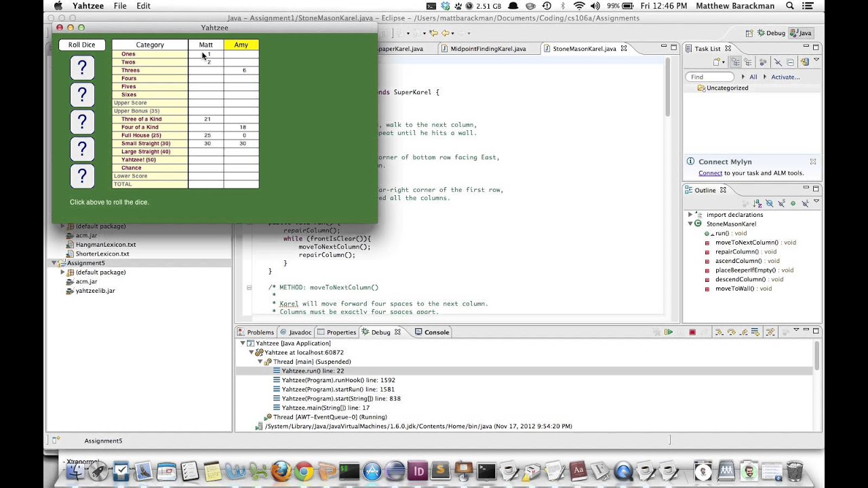Switch to the Debug perspective
This screenshot has width=868, height=488.
point(770,33)
